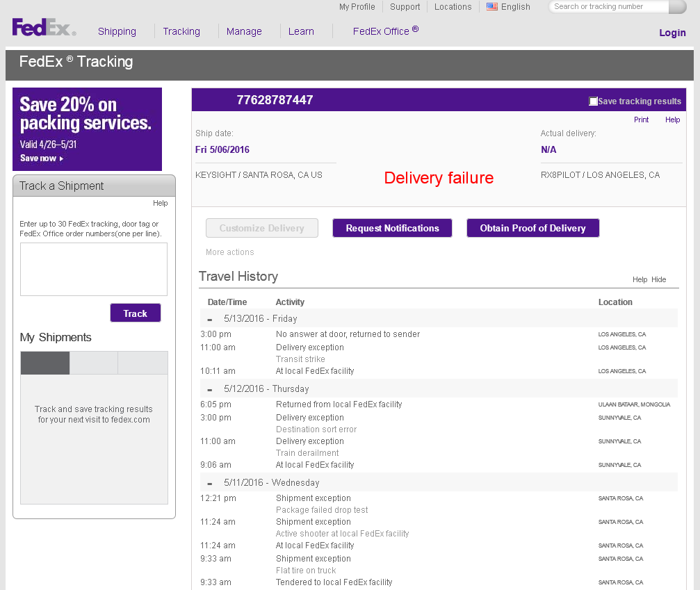Image resolution: width=700 pixels, height=590 pixels.
Task: Click the 6:05 pm timestamp
Action: click(215, 404)
